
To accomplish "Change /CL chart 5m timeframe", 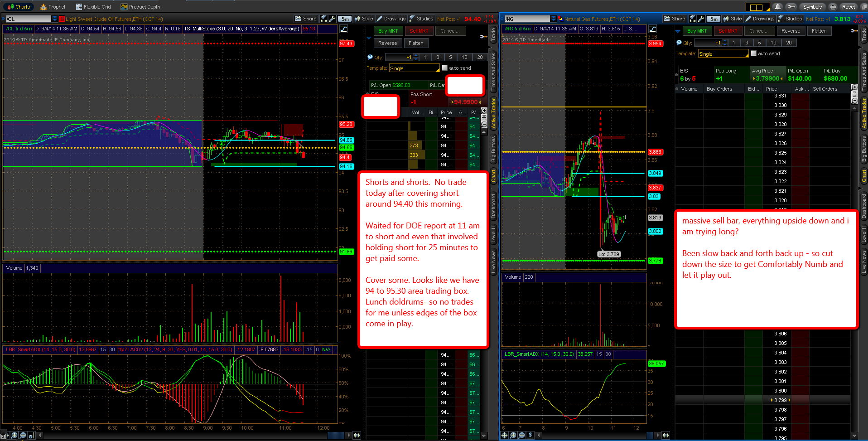I will point(345,19).
